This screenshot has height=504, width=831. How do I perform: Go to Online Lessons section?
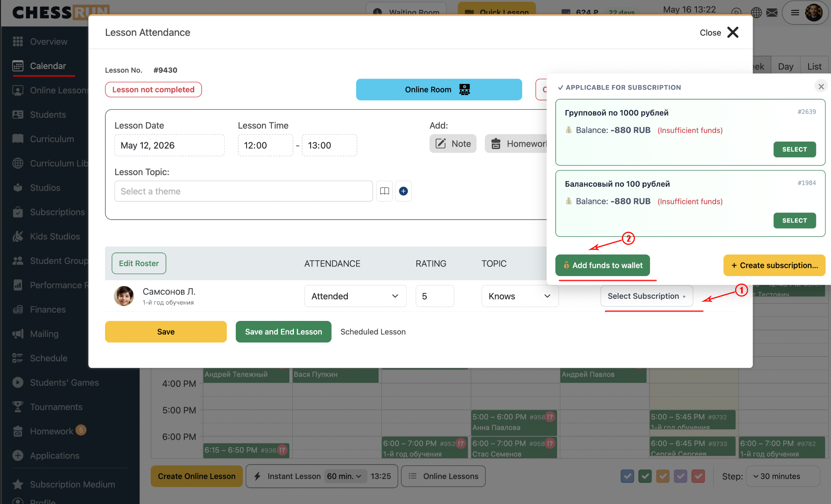click(50, 90)
